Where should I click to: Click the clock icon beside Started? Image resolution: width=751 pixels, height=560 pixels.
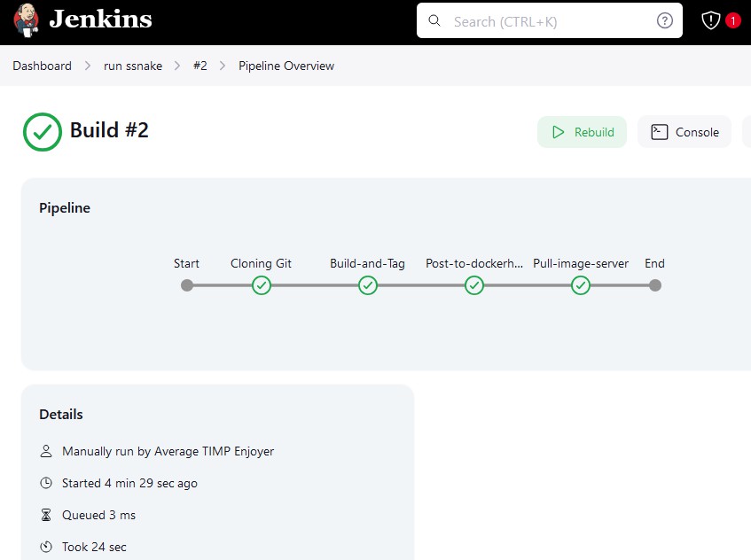[x=46, y=483]
